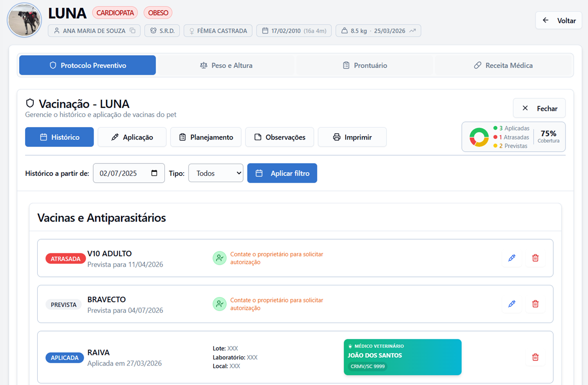588x385 pixels.
Task: Click the 75% Cobertura indicator
Action: (x=548, y=137)
